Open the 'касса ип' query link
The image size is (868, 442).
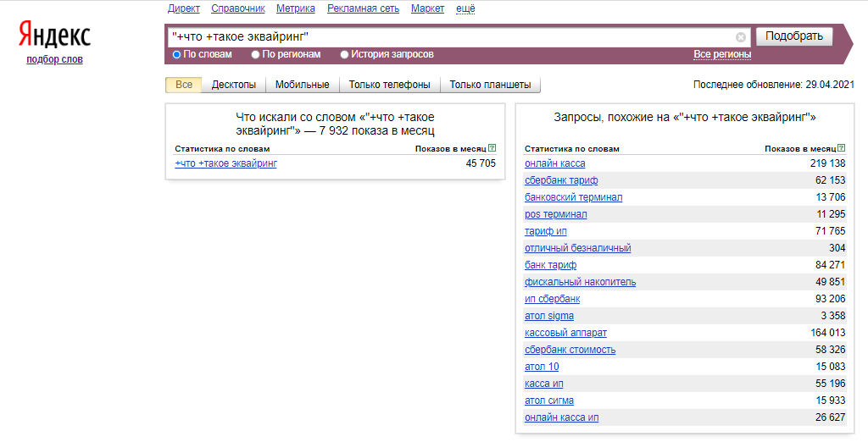click(x=544, y=384)
